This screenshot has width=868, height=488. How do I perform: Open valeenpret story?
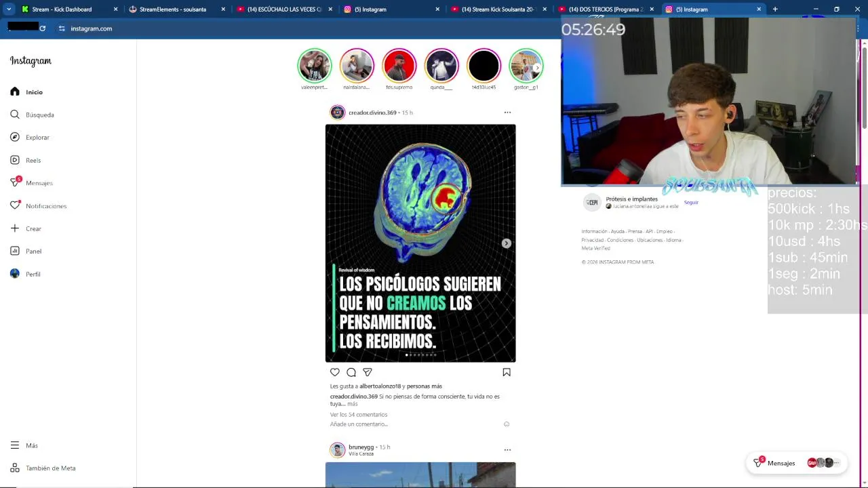(x=315, y=66)
